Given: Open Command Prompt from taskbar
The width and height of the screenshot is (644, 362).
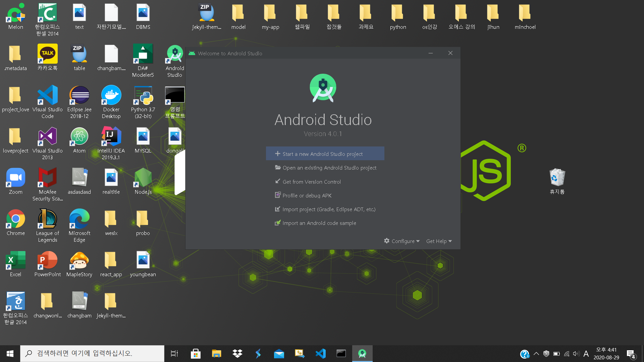Looking at the screenshot, I should (x=341, y=354).
